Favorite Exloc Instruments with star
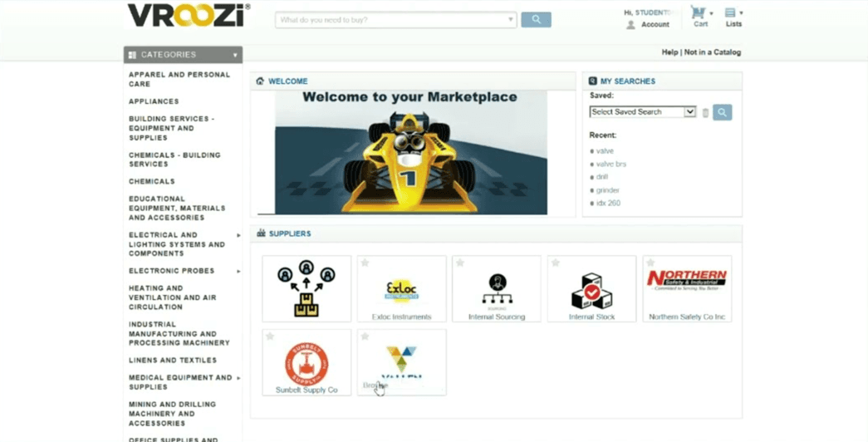Image resolution: width=868 pixels, height=442 pixels. [x=365, y=263]
